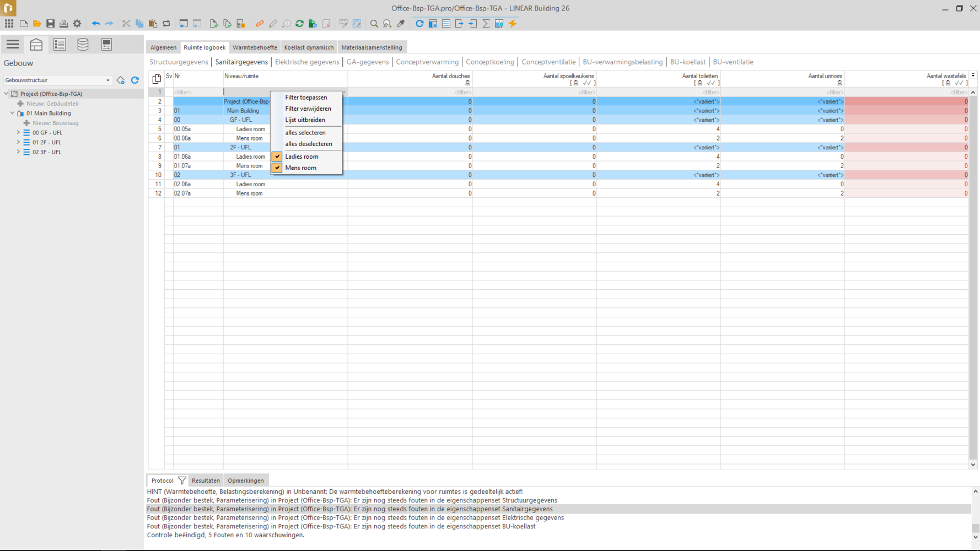Click the sigma (sum) toolbar icon
The height and width of the screenshot is (551, 980).
click(486, 24)
